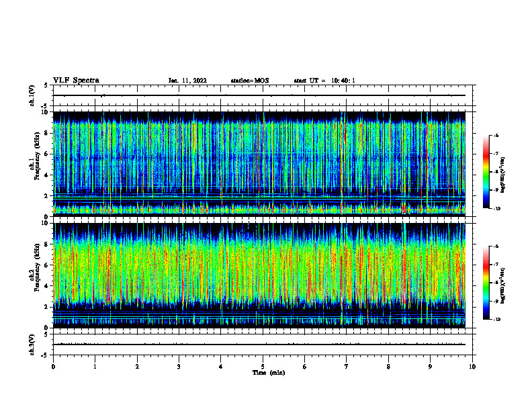Click the "station=MOS" header label
The image size is (532, 411).
[x=250, y=81]
